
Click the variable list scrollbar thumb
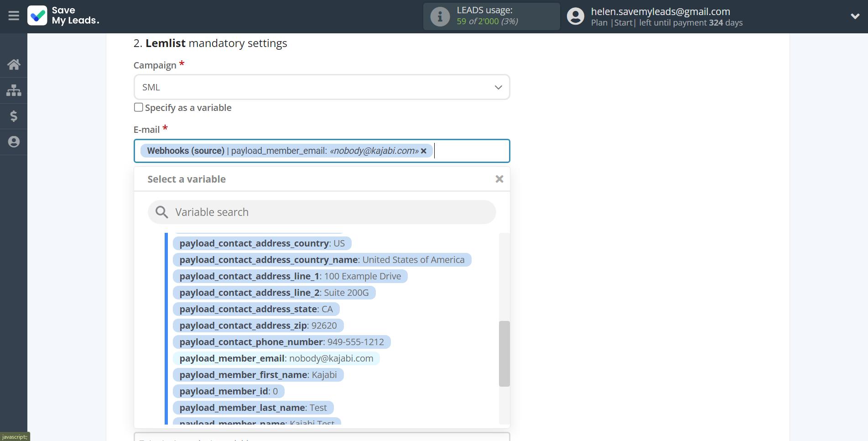click(504, 354)
